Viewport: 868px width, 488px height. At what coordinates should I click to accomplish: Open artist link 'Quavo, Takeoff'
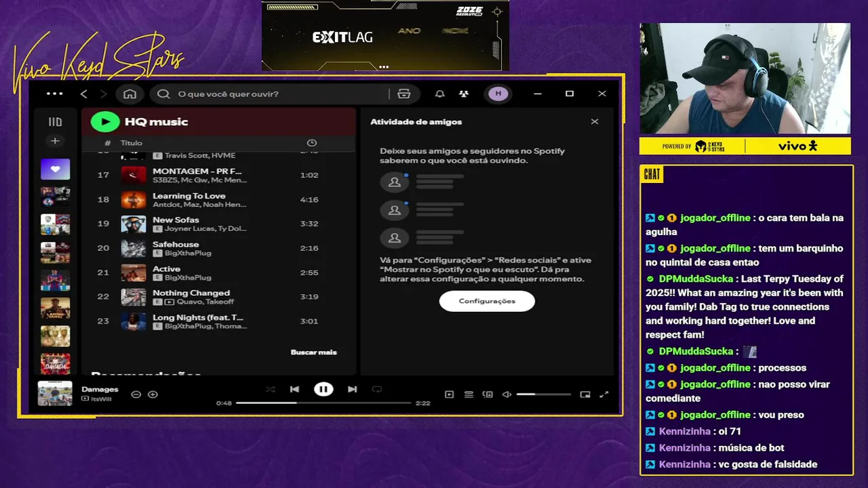205,302
